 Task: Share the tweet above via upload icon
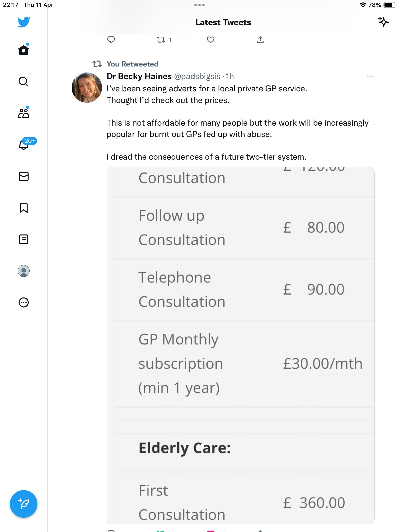click(x=260, y=40)
